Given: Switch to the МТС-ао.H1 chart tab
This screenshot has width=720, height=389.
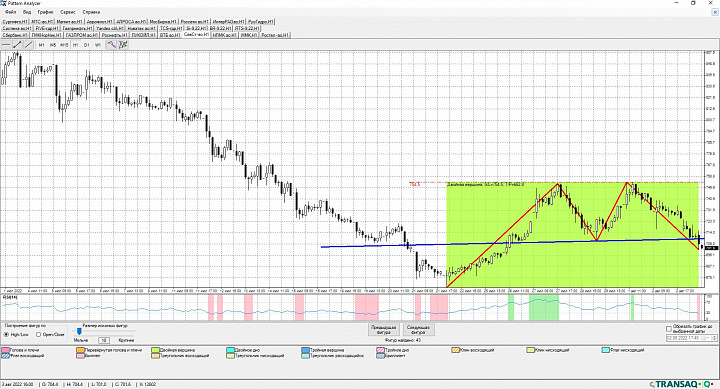Looking at the screenshot, I should pos(42,22).
